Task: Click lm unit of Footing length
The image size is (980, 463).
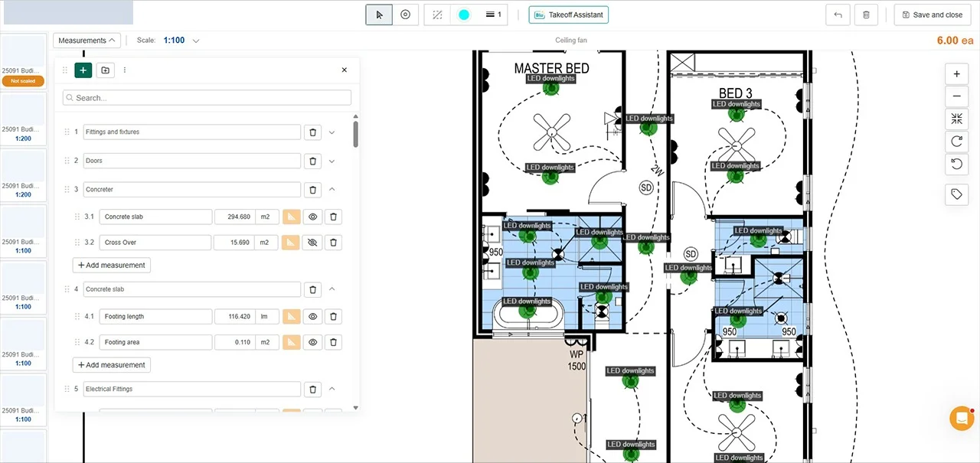Action: coord(266,317)
